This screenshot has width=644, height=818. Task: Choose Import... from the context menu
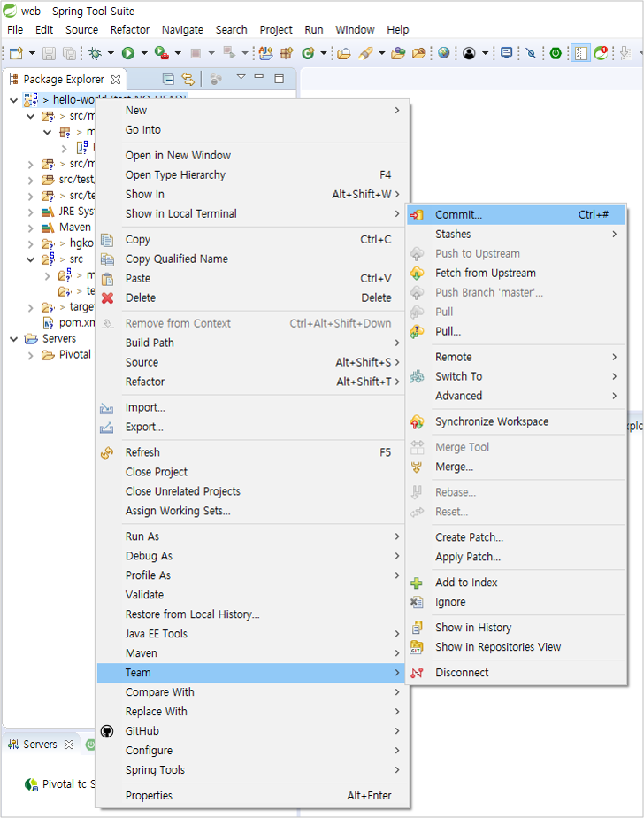251,407
